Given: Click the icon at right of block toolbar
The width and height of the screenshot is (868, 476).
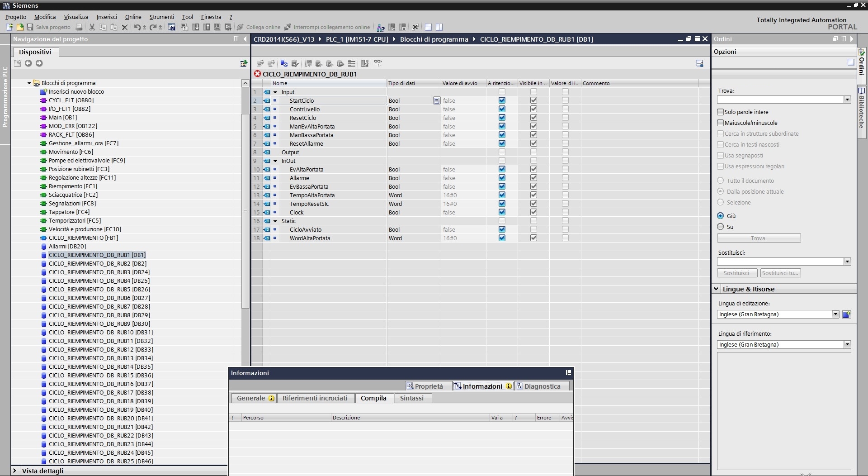Looking at the screenshot, I should pyautogui.click(x=699, y=63).
